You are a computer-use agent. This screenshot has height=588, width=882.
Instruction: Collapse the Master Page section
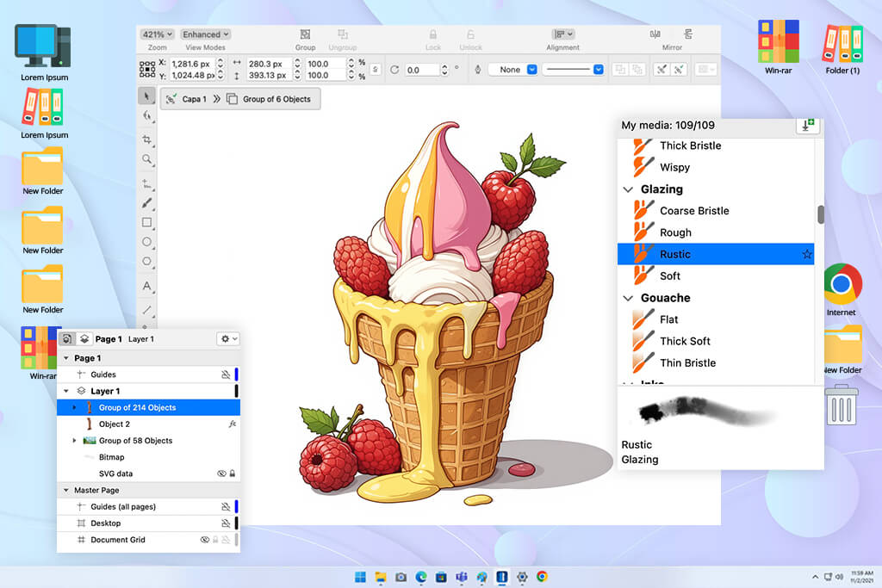click(65, 490)
